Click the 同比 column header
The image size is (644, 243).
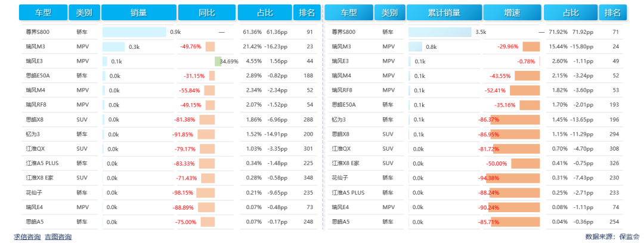pyautogui.click(x=206, y=13)
